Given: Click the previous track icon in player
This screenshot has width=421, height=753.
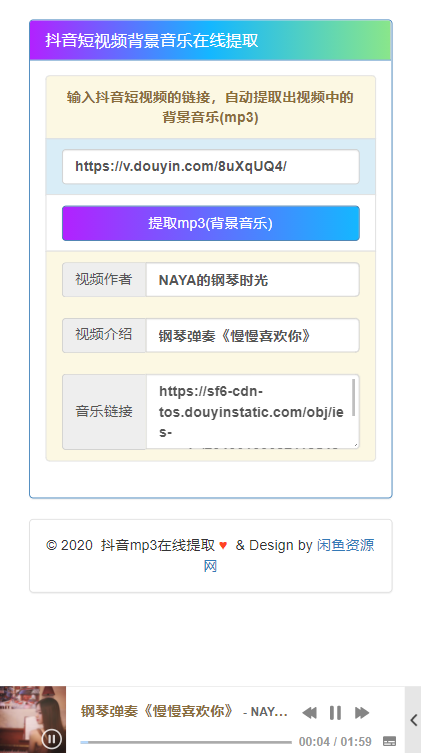Looking at the screenshot, I should (x=310, y=713).
